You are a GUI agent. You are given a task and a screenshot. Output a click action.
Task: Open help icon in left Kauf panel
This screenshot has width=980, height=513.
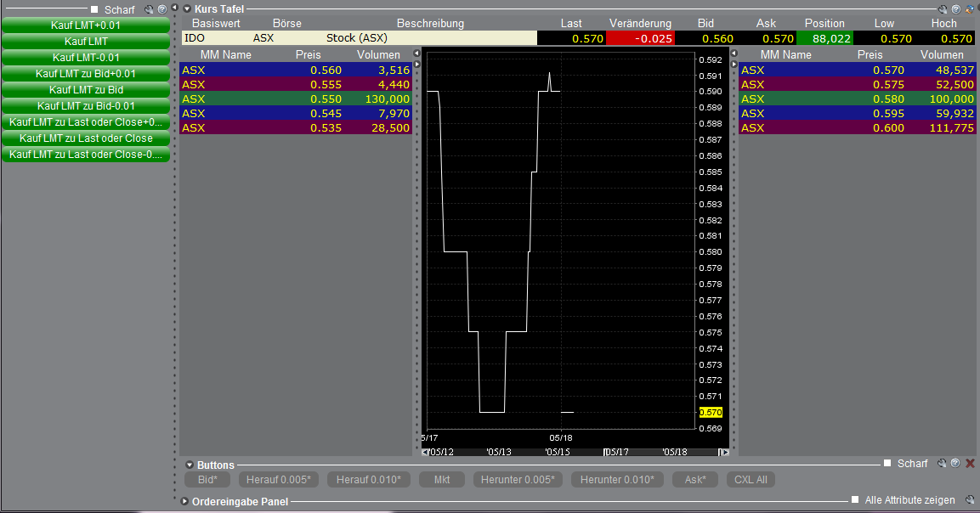point(162,9)
